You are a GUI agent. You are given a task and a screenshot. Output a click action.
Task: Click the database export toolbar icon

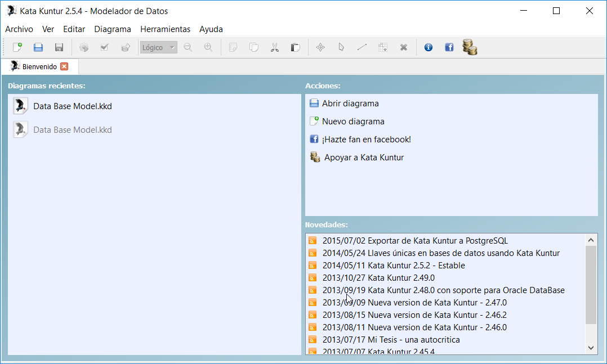pyautogui.click(x=126, y=47)
